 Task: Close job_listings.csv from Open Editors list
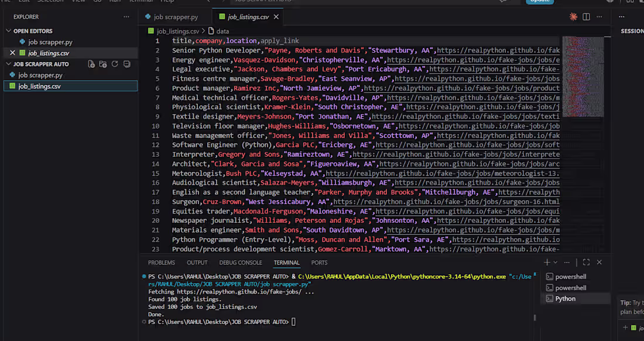(x=12, y=53)
